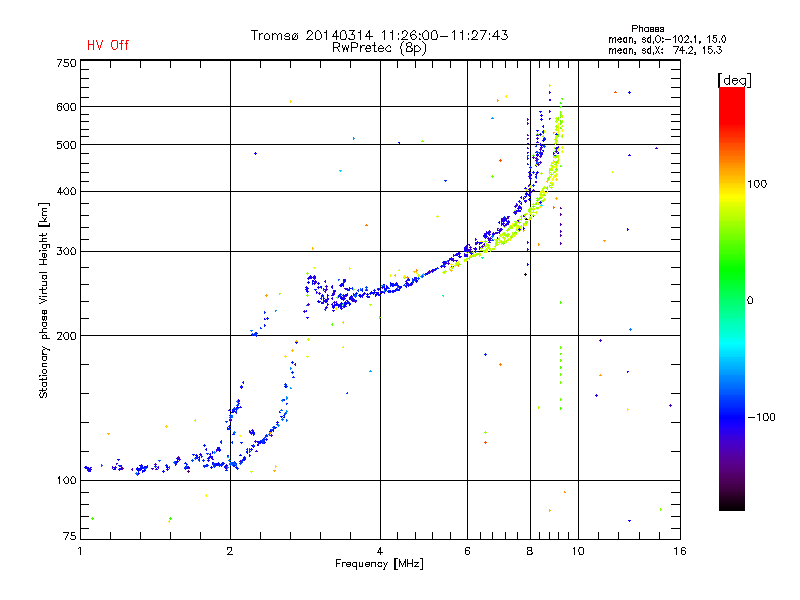This screenshot has width=800, height=600.
Task: Click the colorbar tick label '0'
Action: (x=750, y=301)
